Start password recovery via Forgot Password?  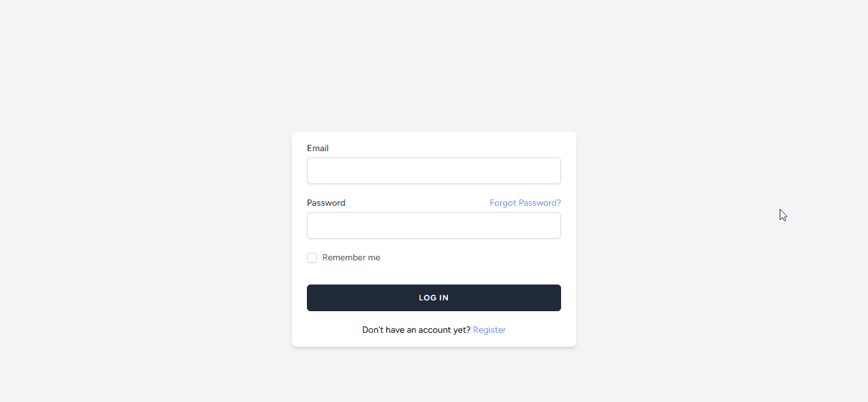click(x=525, y=203)
